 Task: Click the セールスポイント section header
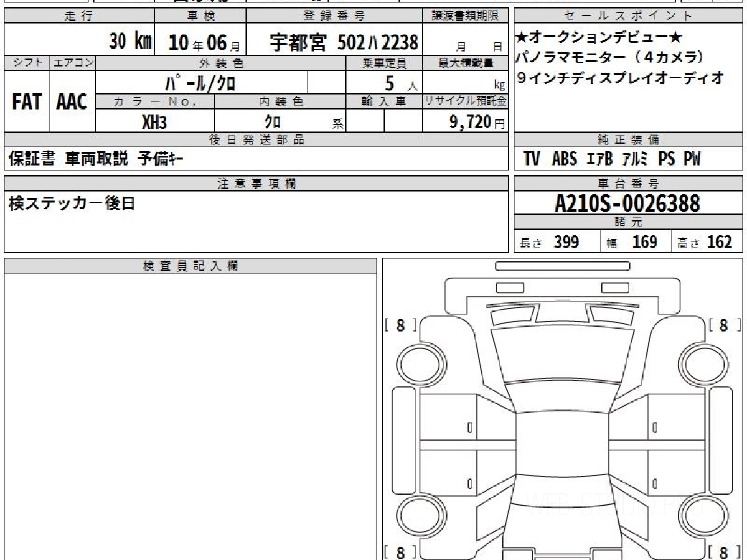click(628, 16)
